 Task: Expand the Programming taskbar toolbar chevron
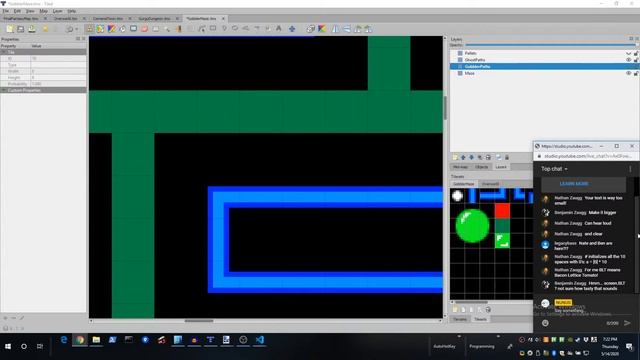[x=498, y=337]
